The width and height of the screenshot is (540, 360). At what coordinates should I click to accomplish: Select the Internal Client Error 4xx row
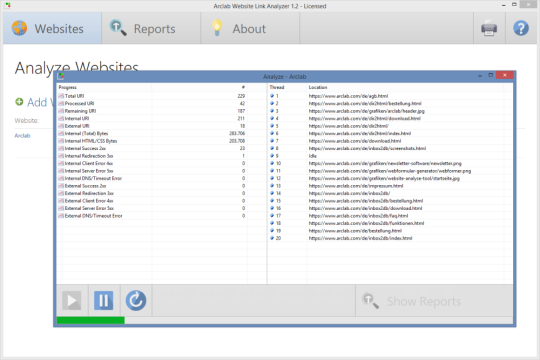(x=152, y=163)
